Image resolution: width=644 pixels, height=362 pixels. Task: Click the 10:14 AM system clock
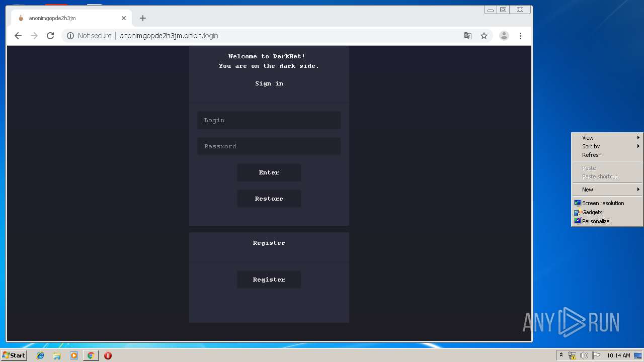(618, 355)
